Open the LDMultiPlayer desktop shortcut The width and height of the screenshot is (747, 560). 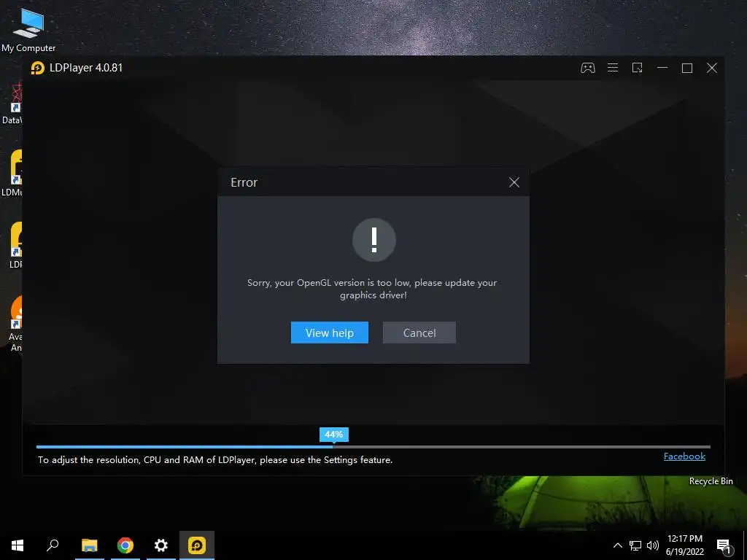click(x=13, y=174)
